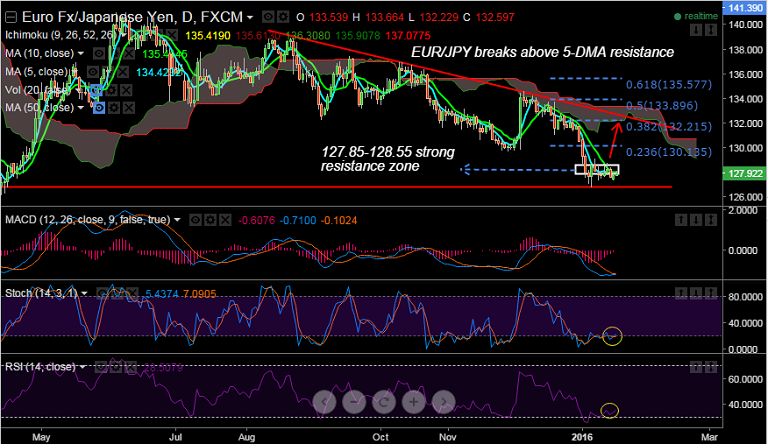This screenshot has height=444, width=768.
Task: Expand the RSI (14, close) dropdown arrow
Action: coord(82,367)
